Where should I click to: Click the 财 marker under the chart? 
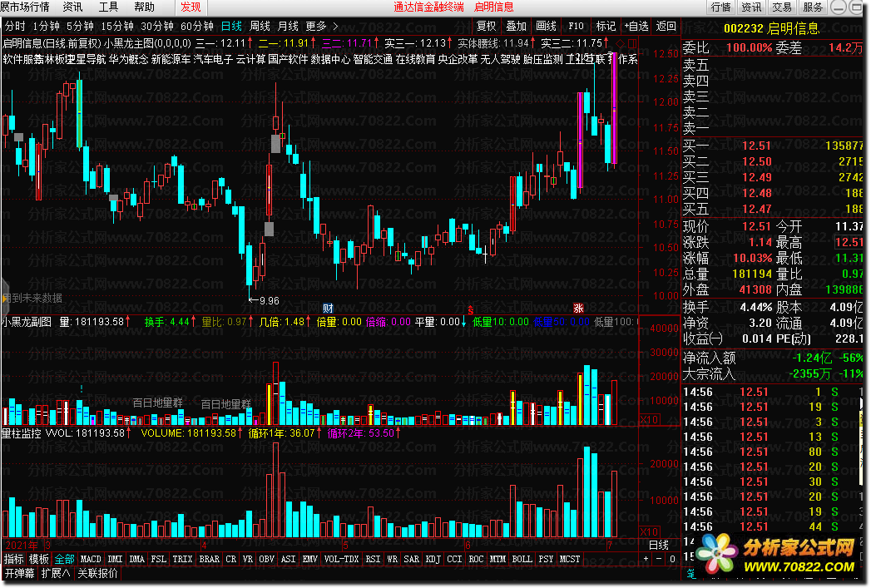pyautogui.click(x=328, y=309)
